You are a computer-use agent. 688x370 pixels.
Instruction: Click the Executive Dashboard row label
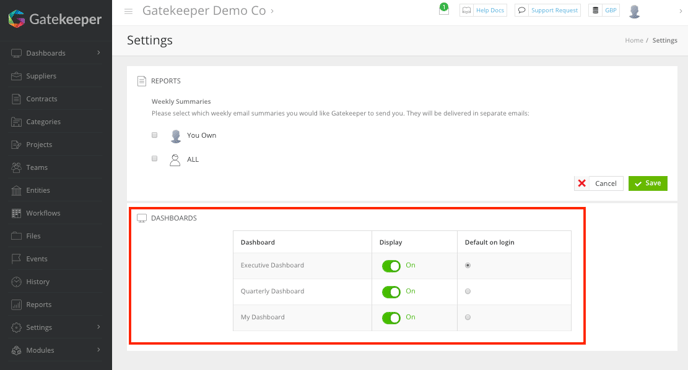pos(272,265)
